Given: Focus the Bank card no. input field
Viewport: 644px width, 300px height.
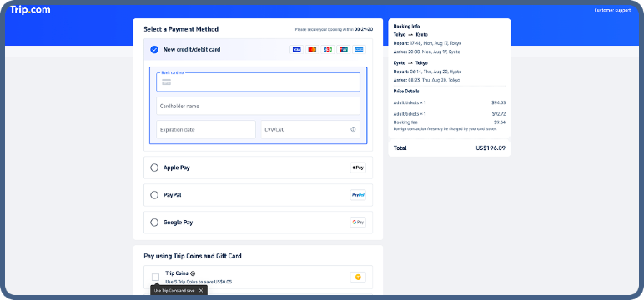Looking at the screenshot, I should tap(258, 82).
